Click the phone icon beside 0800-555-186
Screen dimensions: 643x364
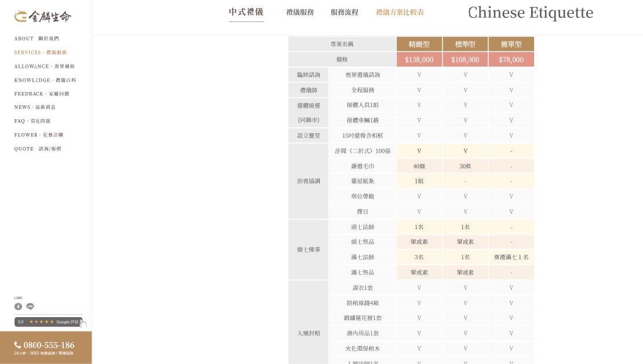[17, 345]
